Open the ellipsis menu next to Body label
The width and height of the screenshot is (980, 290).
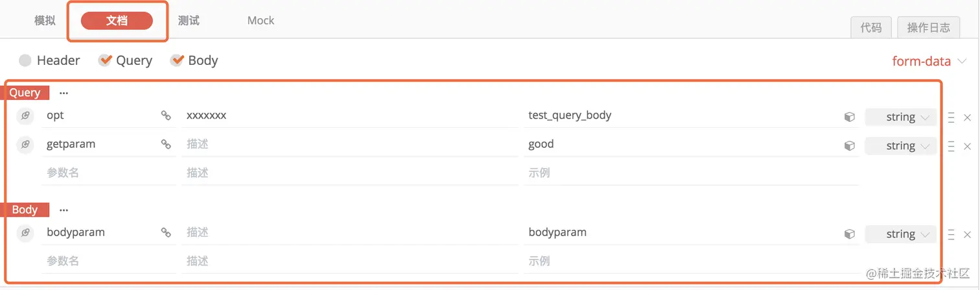point(64,210)
